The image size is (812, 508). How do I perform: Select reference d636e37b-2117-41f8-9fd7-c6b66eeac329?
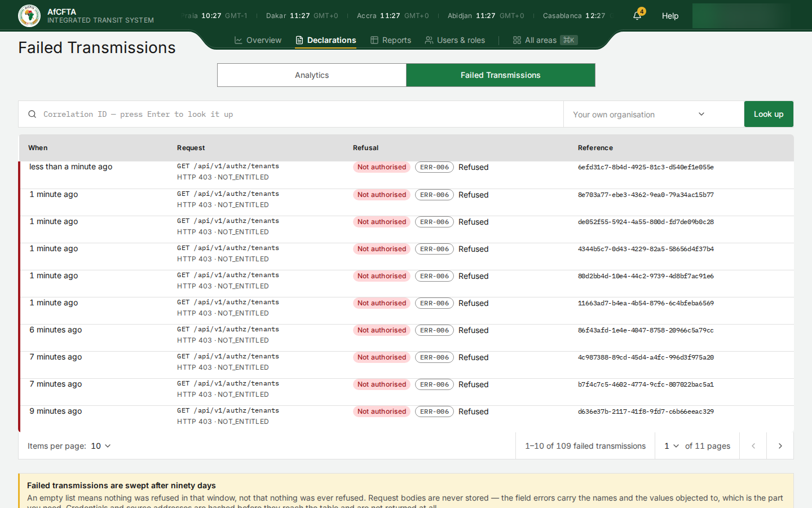click(646, 411)
